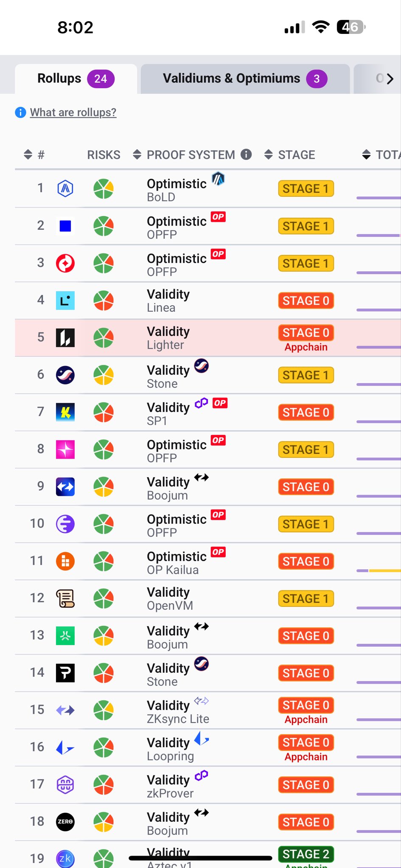Open the 'What are rollups?' link
Image resolution: width=401 pixels, height=868 pixels.
coord(73,112)
